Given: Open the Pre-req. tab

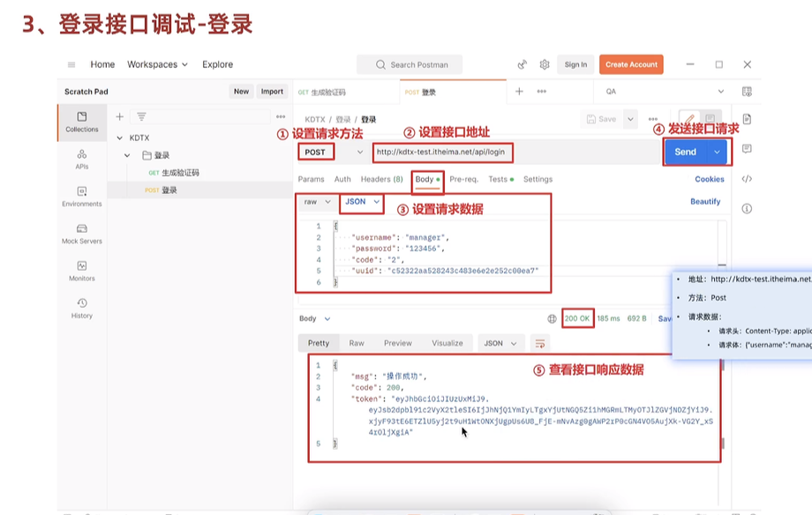Looking at the screenshot, I should (464, 179).
